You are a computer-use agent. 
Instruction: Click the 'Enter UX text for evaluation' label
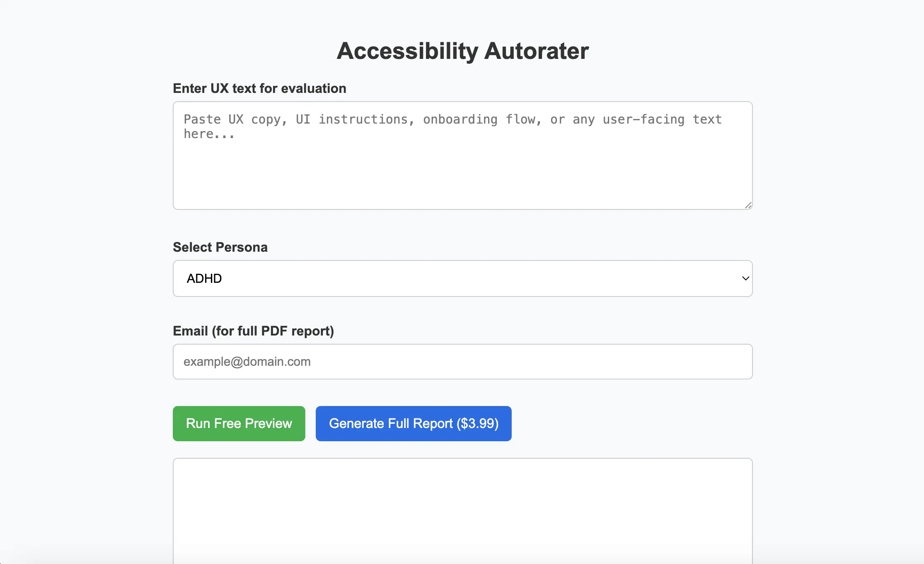pyautogui.click(x=259, y=88)
